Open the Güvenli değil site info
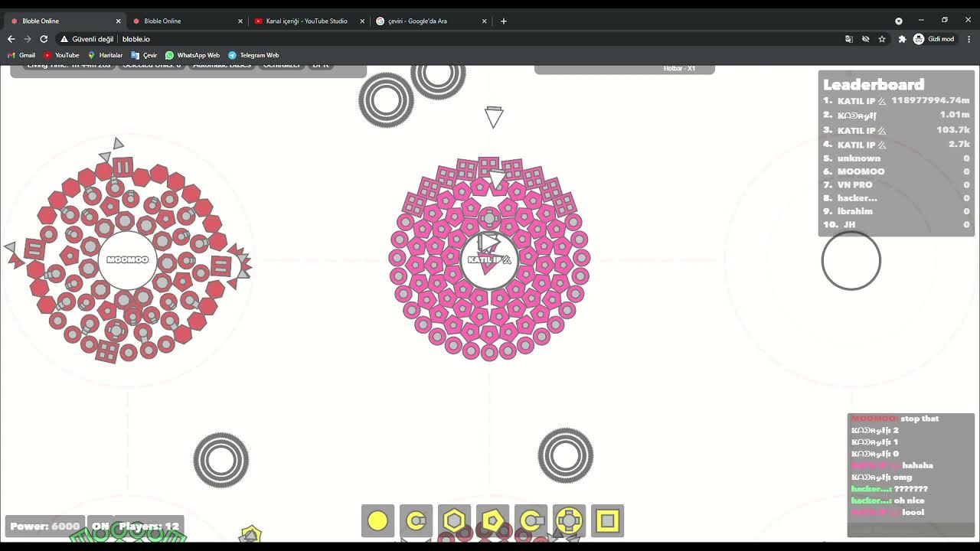 87,39
